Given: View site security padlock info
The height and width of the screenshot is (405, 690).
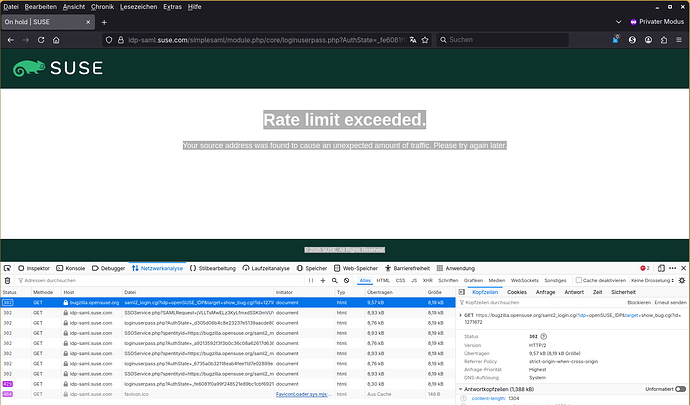Looking at the screenshot, I should pyautogui.click(x=121, y=40).
